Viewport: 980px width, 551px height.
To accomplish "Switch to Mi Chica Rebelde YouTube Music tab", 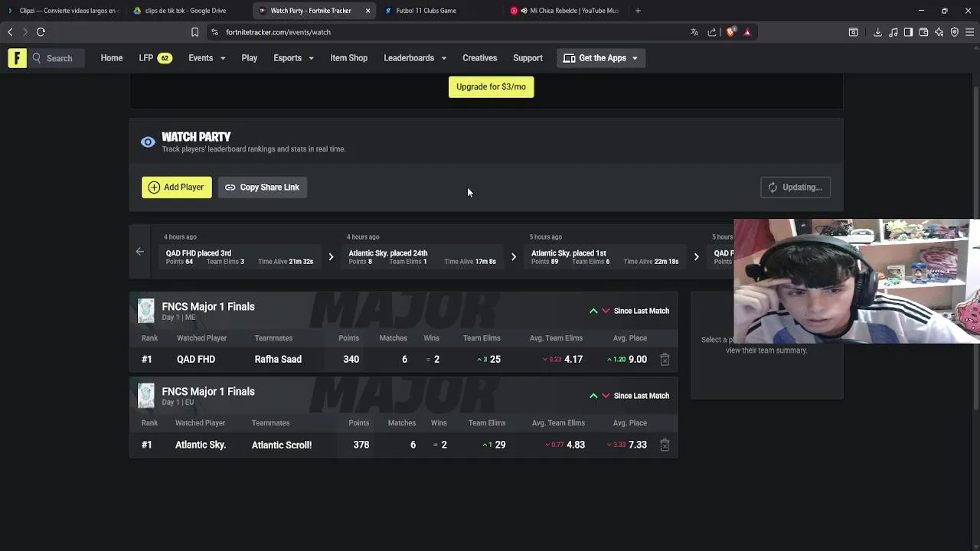I will 567,11.
